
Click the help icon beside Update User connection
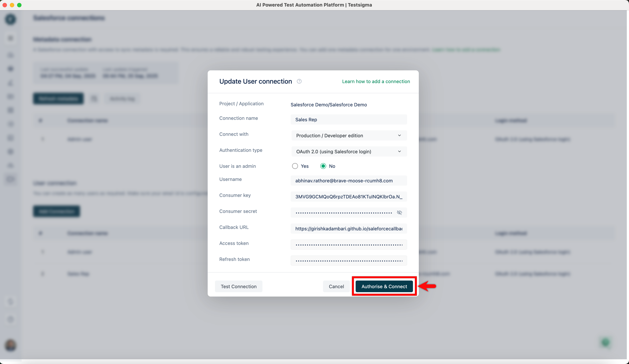[x=299, y=81]
